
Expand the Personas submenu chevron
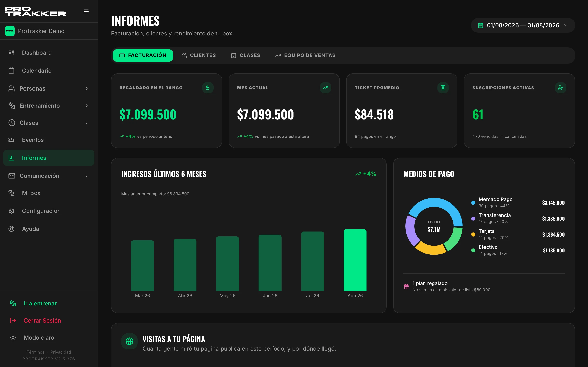click(x=87, y=89)
